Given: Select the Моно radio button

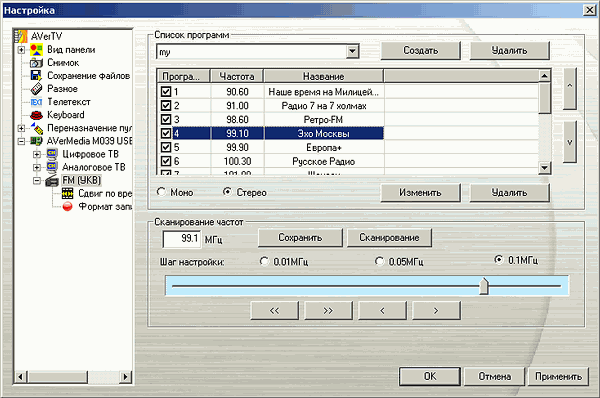Looking at the screenshot, I should pos(161,192).
